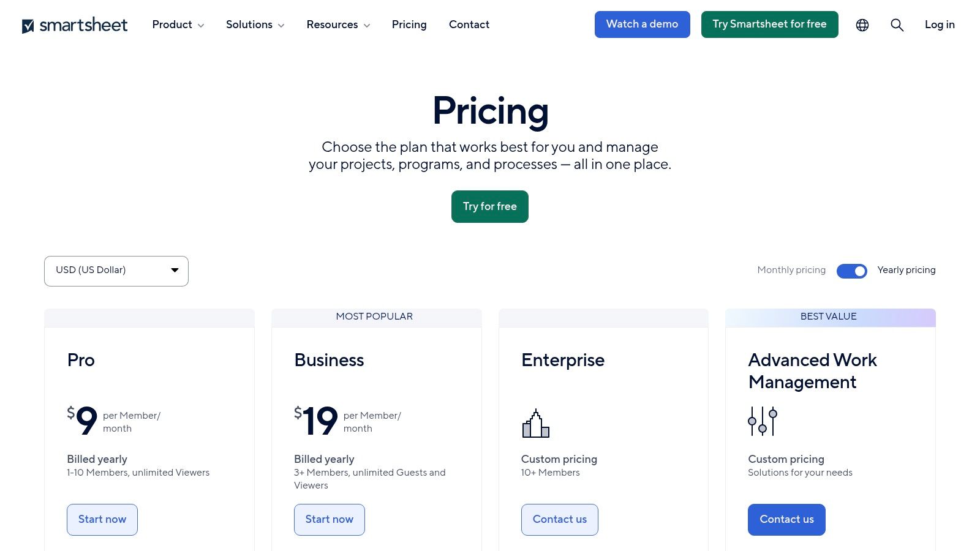Click Try Smartsheet for free
This screenshot has height=551, width=980.
(x=769, y=24)
